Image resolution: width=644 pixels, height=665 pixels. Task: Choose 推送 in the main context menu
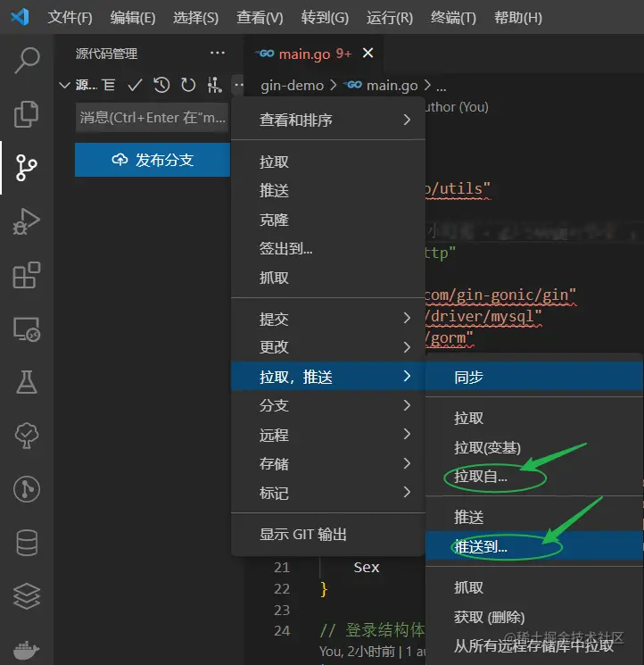(328, 190)
